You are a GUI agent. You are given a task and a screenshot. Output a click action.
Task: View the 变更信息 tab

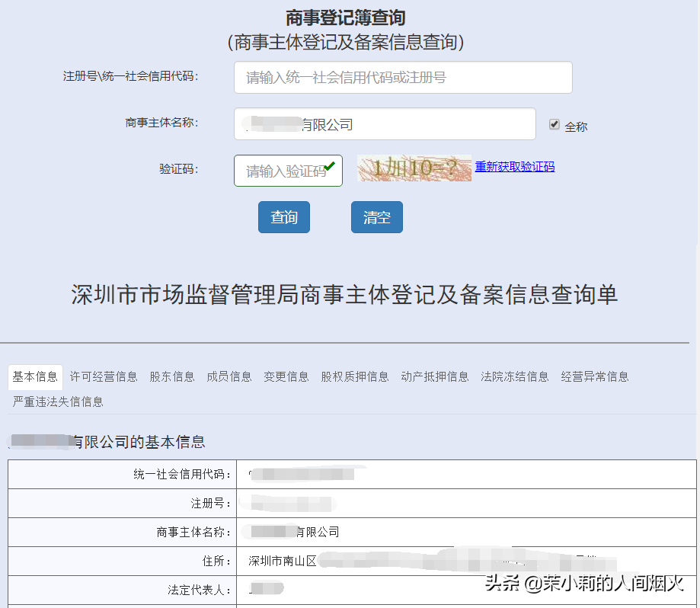(x=286, y=376)
